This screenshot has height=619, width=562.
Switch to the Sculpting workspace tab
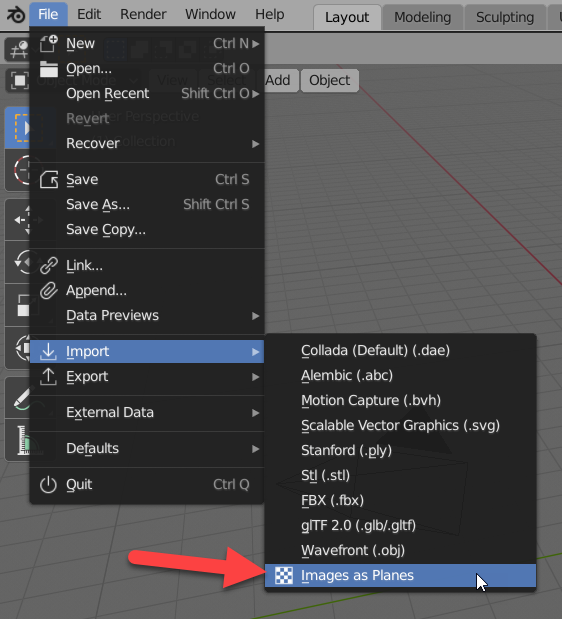click(x=505, y=17)
